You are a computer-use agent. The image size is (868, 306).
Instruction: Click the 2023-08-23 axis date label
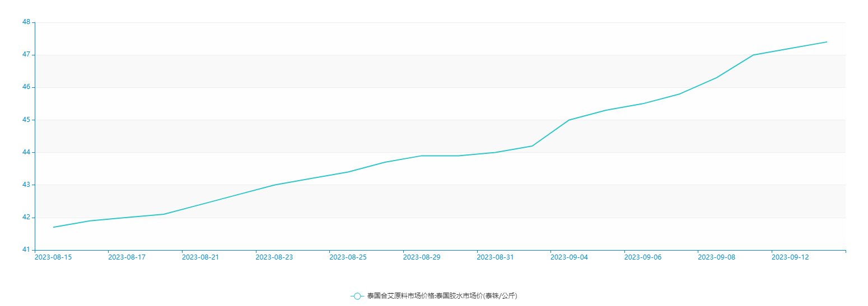pyautogui.click(x=274, y=257)
